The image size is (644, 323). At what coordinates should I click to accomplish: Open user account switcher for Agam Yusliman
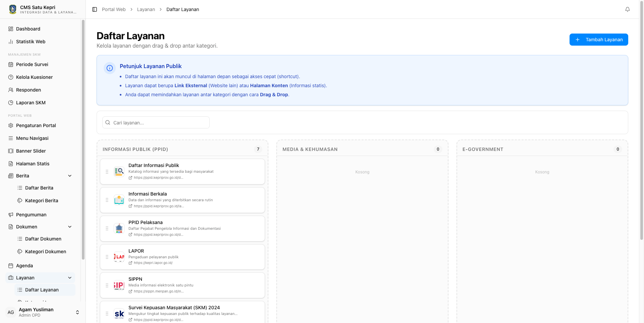(x=77, y=312)
